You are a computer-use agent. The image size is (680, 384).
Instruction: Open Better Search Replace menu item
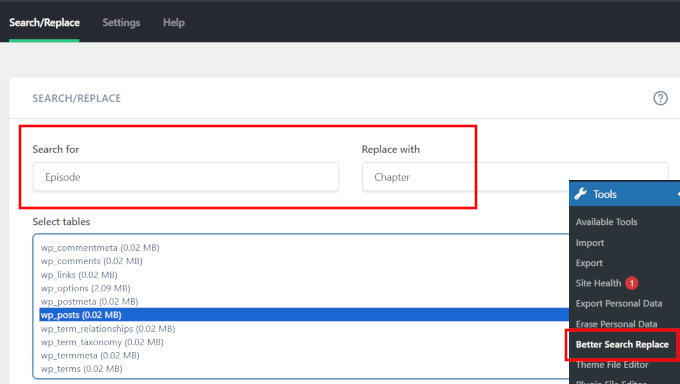(622, 345)
